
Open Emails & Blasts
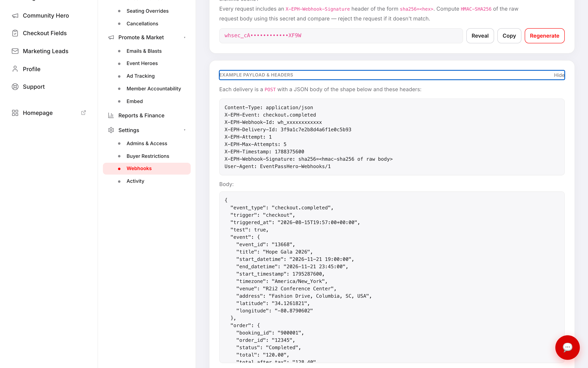(144, 51)
